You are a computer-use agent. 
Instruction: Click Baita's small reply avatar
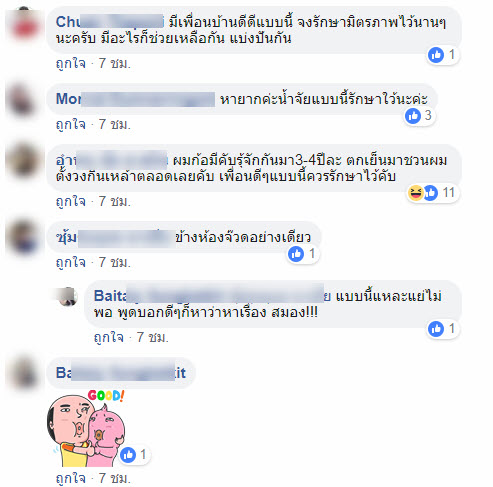[x=68, y=296]
